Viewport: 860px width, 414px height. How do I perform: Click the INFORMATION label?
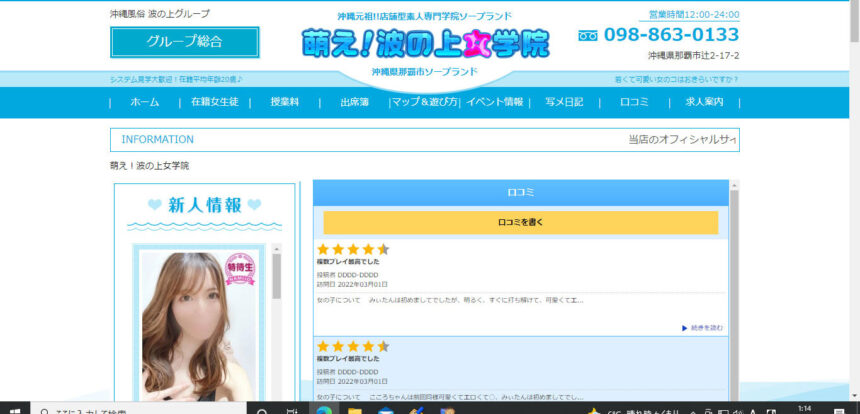click(x=157, y=140)
